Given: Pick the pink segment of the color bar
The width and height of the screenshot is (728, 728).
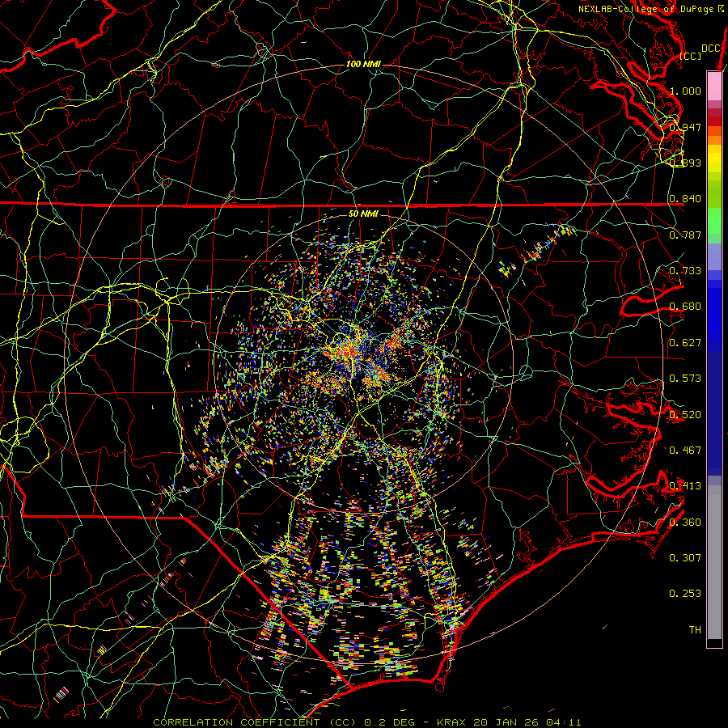Looking at the screenshot, I should [714, 86].
